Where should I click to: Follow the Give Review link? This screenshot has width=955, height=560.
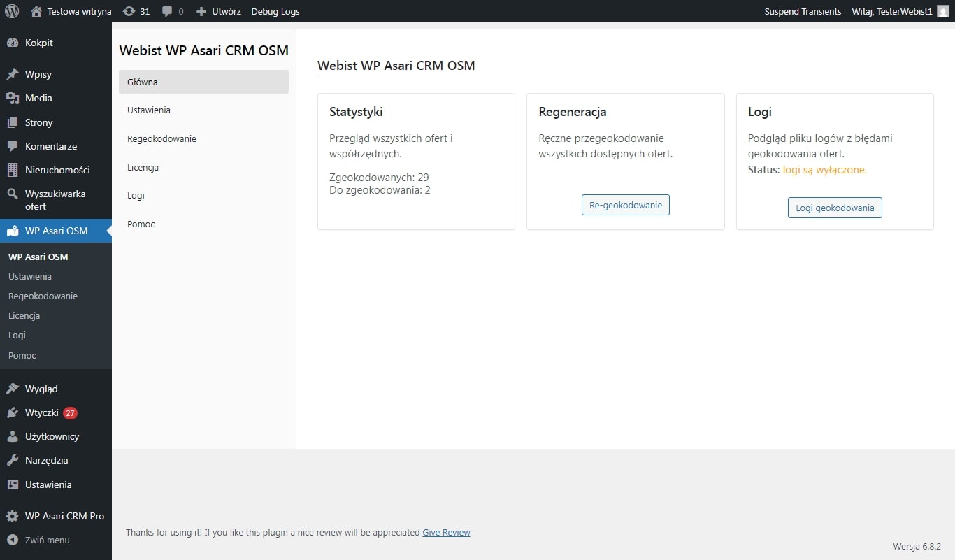click(446, 533)
